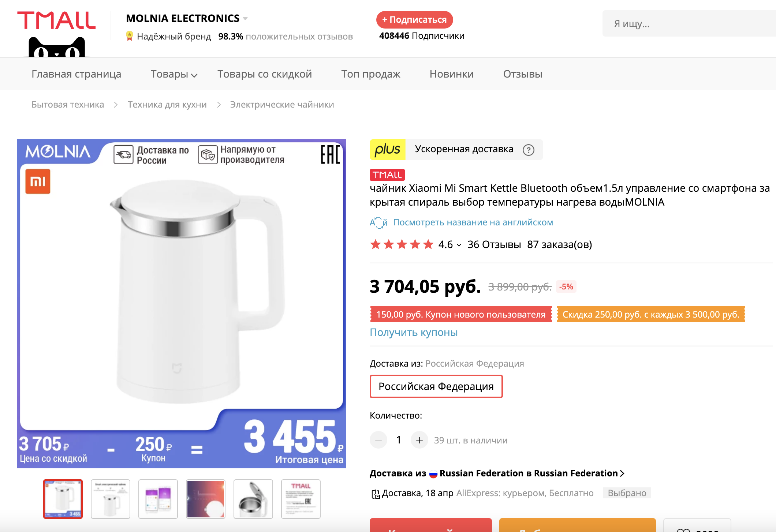Expand the 4.6 rating breakdown arrow

point(459,245)
